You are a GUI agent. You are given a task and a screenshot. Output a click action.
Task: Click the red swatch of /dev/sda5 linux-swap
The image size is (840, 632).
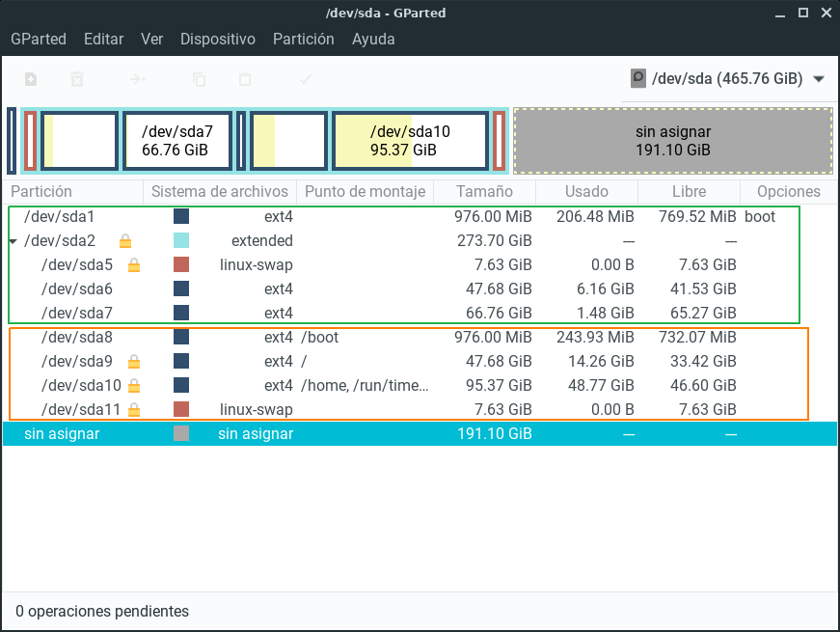[181, 264]
